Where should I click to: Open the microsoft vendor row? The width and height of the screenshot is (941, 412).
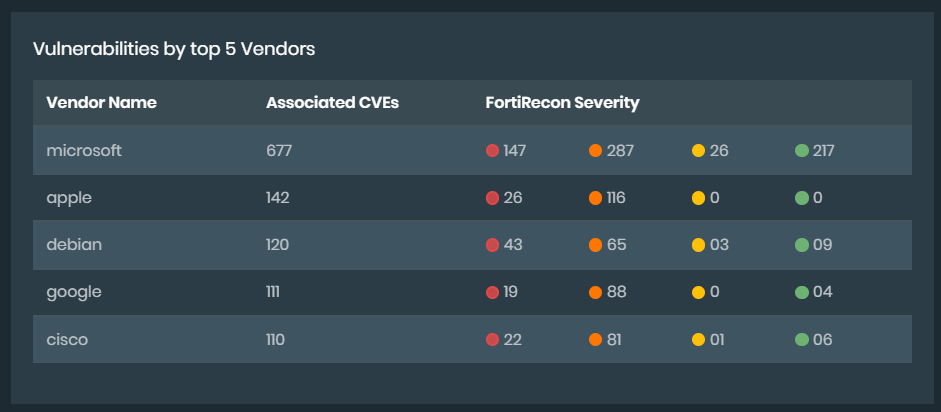[84, 151]
